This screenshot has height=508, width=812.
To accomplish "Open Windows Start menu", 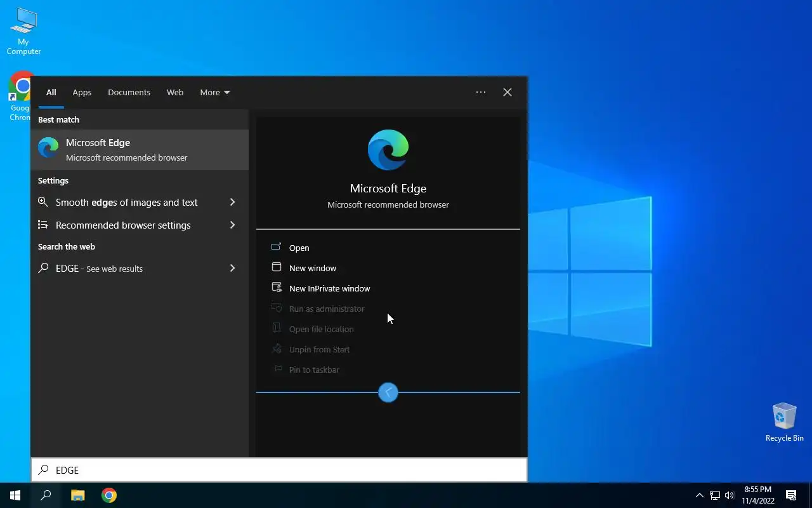I will point(15,495).
